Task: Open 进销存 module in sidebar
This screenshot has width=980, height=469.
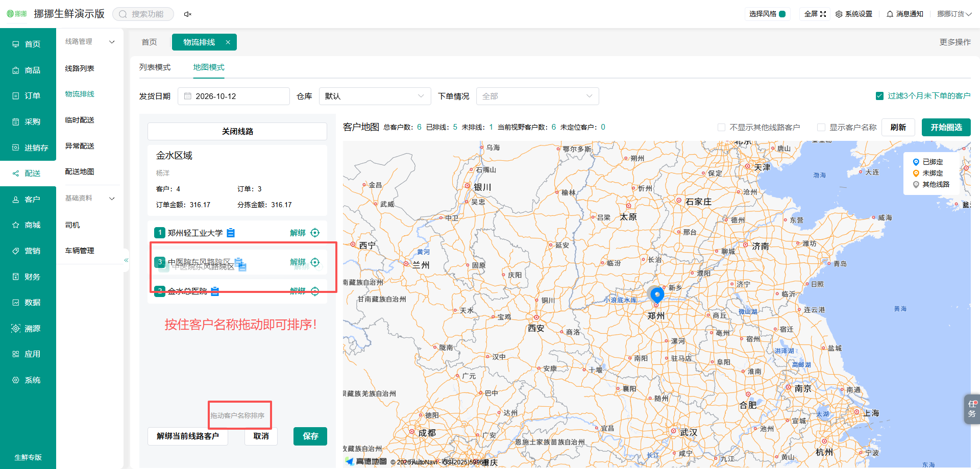Action: pyautogui.click(x=28, y=147)
